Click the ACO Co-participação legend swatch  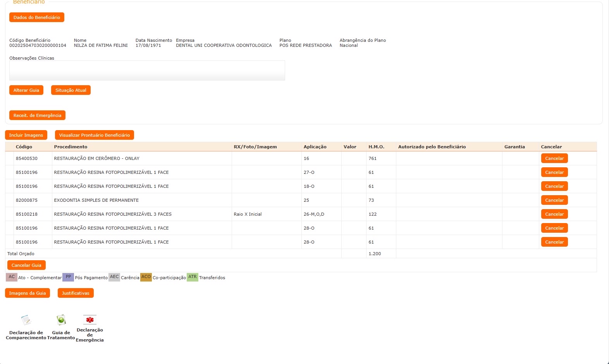tap(146, 277)
